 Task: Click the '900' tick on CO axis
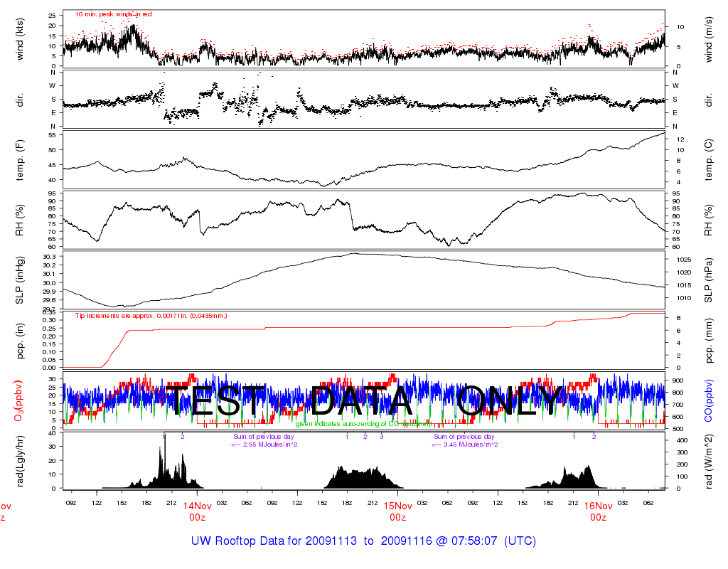pos(677,381)
